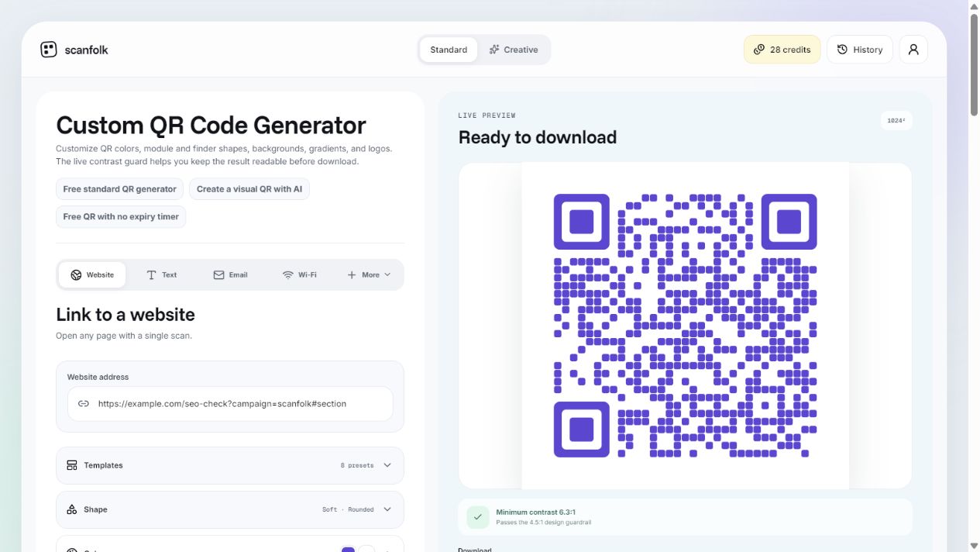Click the Website address input field
Screen dimensions: 980x552
(x=230, y=404)
